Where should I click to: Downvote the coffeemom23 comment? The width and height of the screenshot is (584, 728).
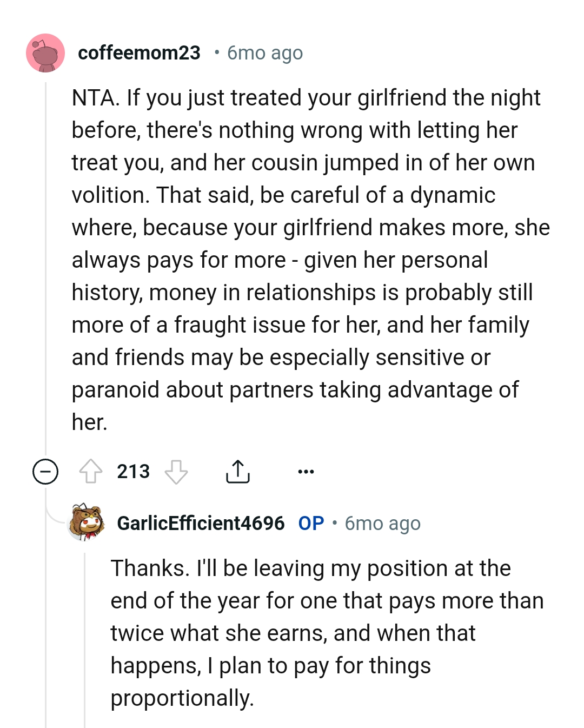coord(176,472)
